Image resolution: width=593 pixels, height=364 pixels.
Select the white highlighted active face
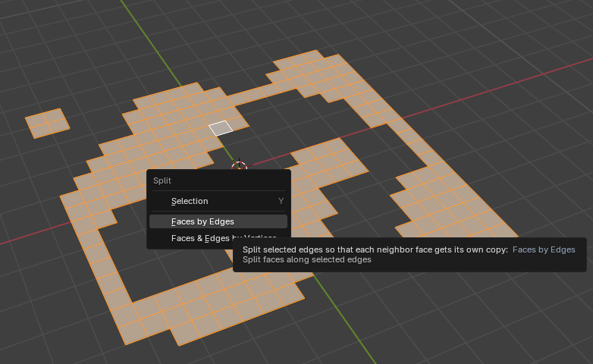pos(221,127)
